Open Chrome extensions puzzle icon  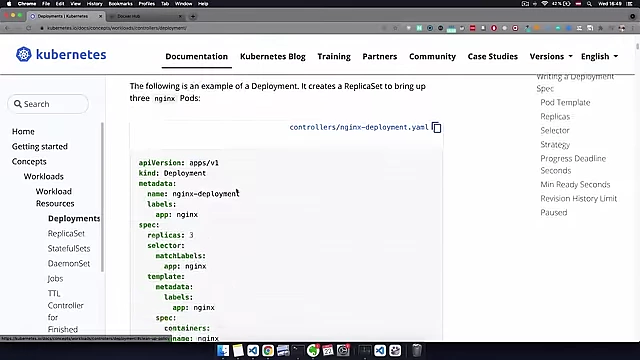pos(600,28)
